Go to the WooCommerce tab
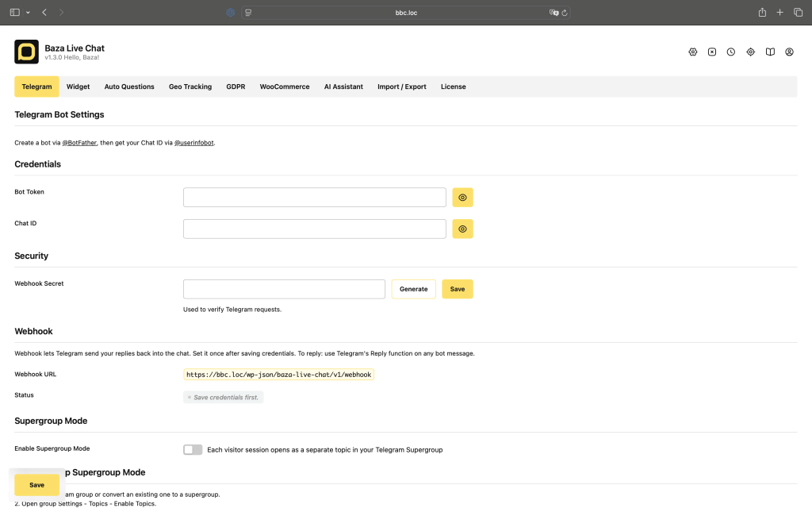The height and width of the screenshot is (508, 812). click(285, 87)
